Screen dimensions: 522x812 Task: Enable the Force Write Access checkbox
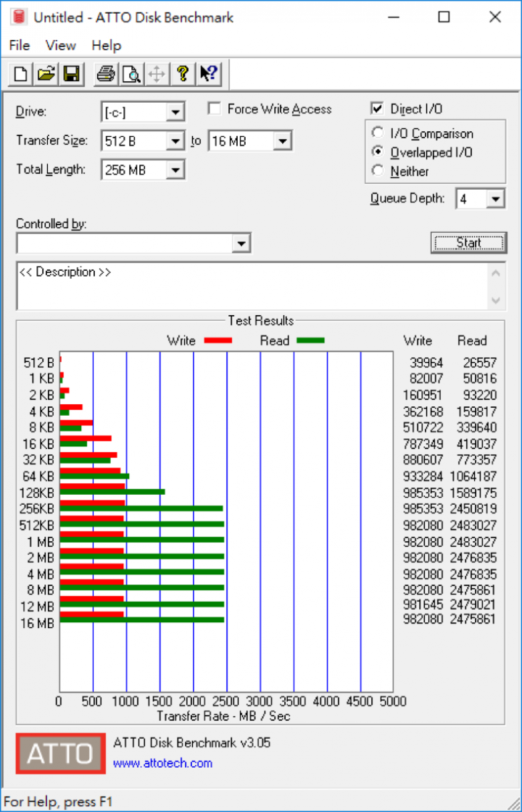[x=214, y=109]
